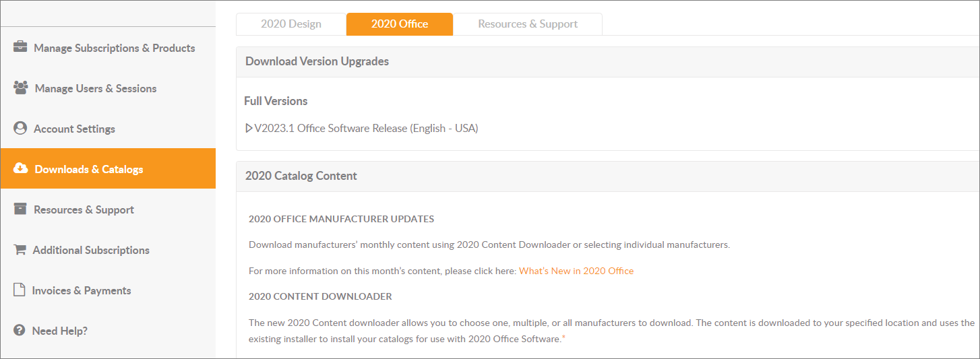Open Manage Subscriptions & Products

[108, 48]
